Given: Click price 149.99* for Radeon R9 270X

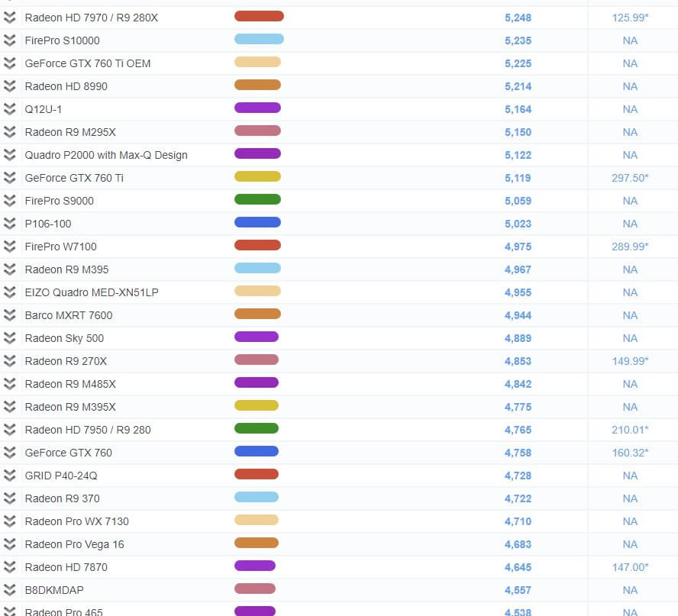Looking at the screenshot, I should pos(630,361).
